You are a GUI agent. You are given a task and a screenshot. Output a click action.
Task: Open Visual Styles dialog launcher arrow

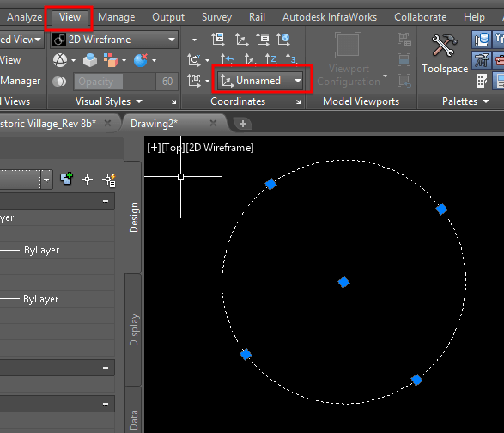pos(174,102)
